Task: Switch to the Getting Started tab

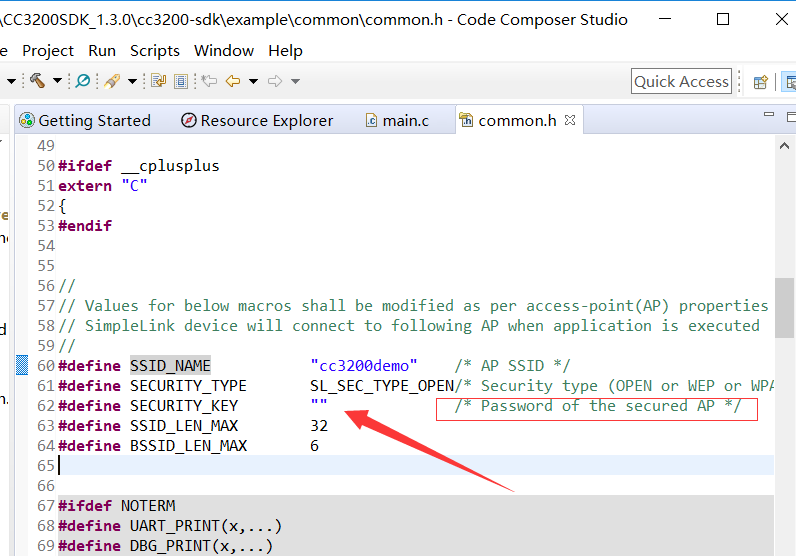Action: coord(85,120)
